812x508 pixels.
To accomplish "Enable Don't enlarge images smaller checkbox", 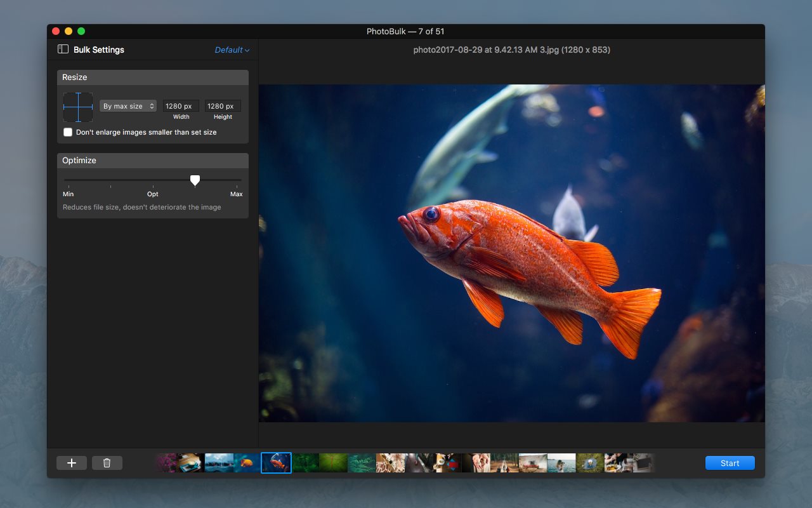I will (x=68, y=132).
